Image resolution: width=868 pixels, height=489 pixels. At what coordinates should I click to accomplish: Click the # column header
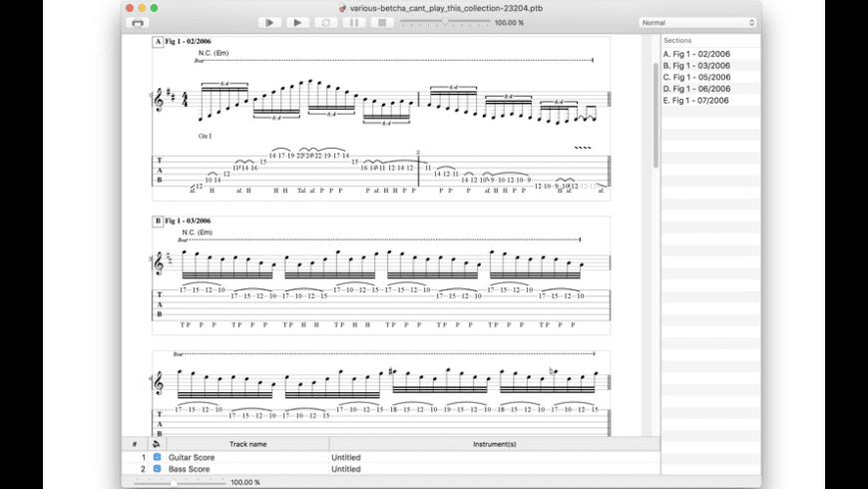click(x=135, y=443)
